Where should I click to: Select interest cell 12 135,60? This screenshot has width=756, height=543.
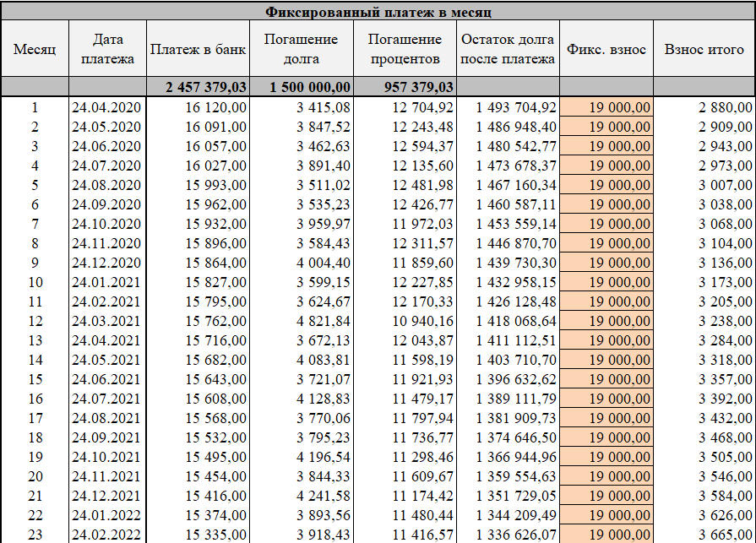405,166
